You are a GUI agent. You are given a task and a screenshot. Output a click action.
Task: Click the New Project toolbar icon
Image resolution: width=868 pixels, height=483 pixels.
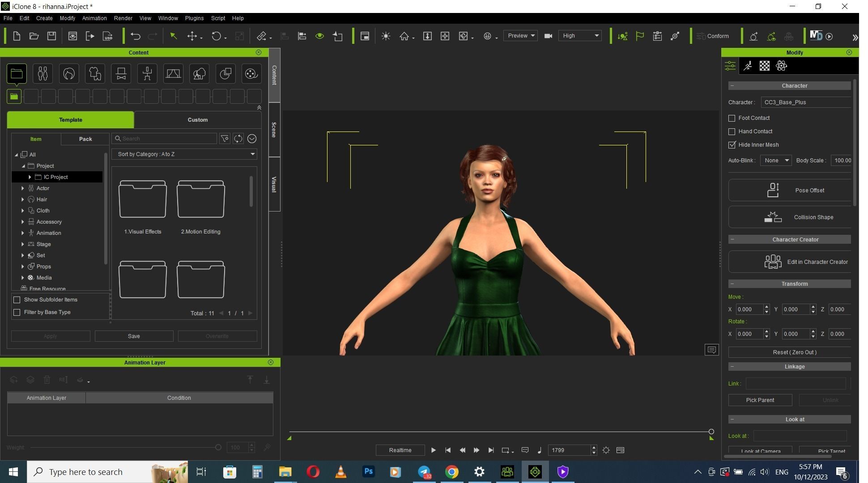coord(17,36)
